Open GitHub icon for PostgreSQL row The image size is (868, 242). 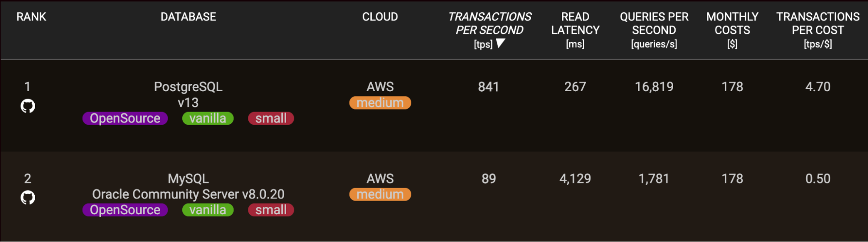point(28,106)
